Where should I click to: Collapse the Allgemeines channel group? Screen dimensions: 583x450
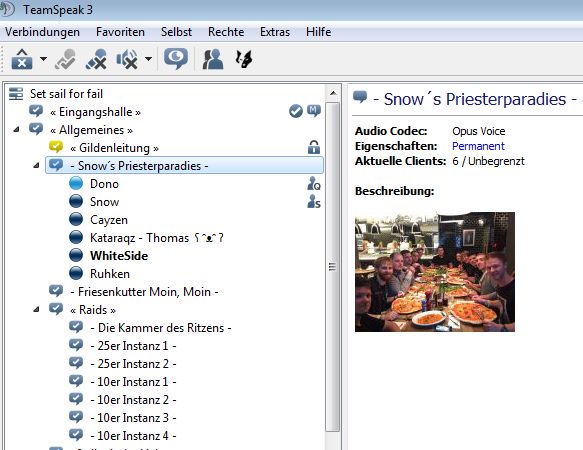pyautogui.click(x=16, y=130)
